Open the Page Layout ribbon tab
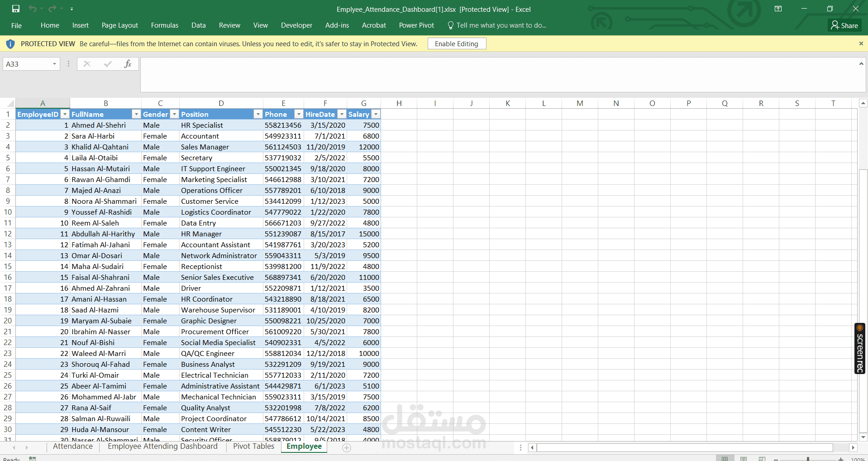The height and width of the screenshot is (461, 868). click(x=120, y=25)
